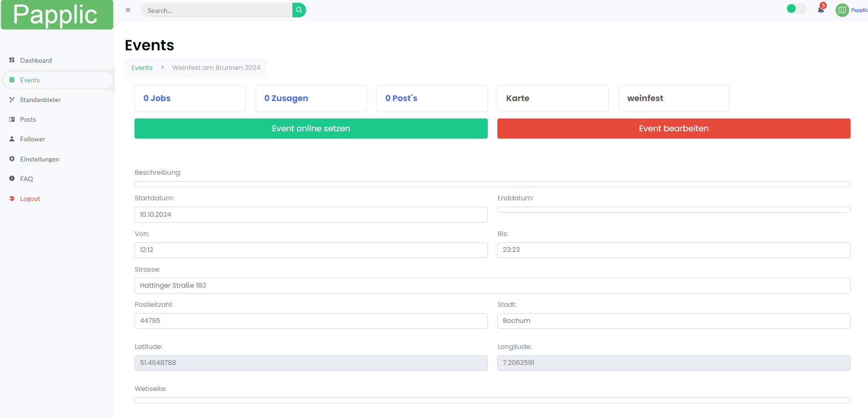The width and height of the screenshot is (868, 418).
Task: Click the Dashboard grid icon
Action: click(12, 60)
